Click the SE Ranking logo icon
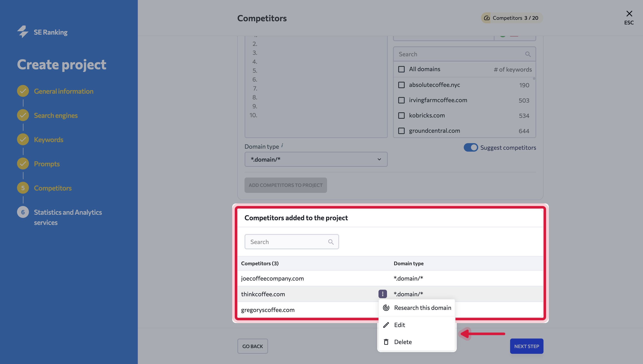This screenshot has width=643, height=364. click(x=23, y=32)
